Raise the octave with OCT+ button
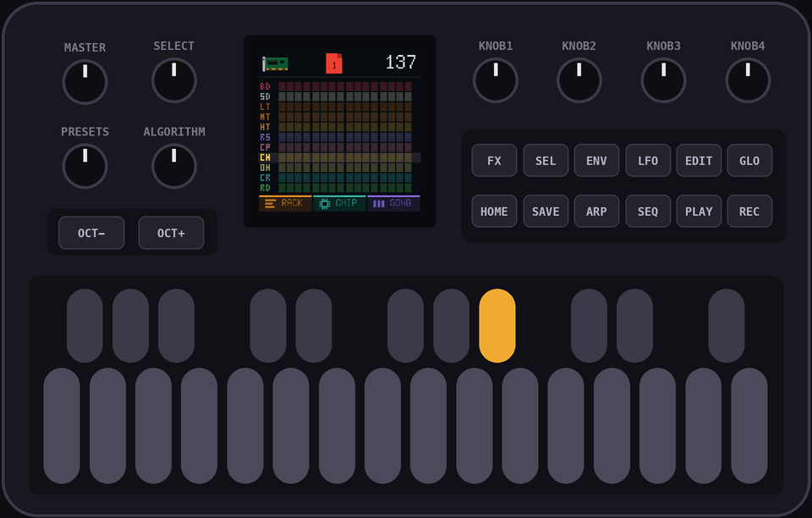 [172, 233]
